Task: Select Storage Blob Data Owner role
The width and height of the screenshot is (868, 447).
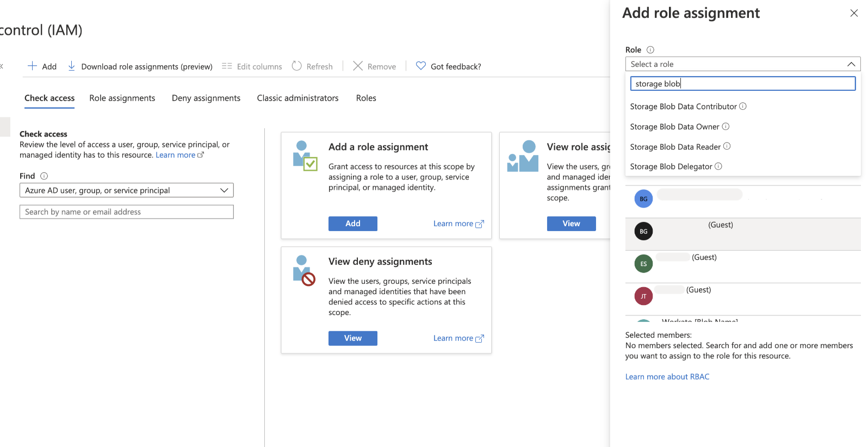Action: coord(674,127)
